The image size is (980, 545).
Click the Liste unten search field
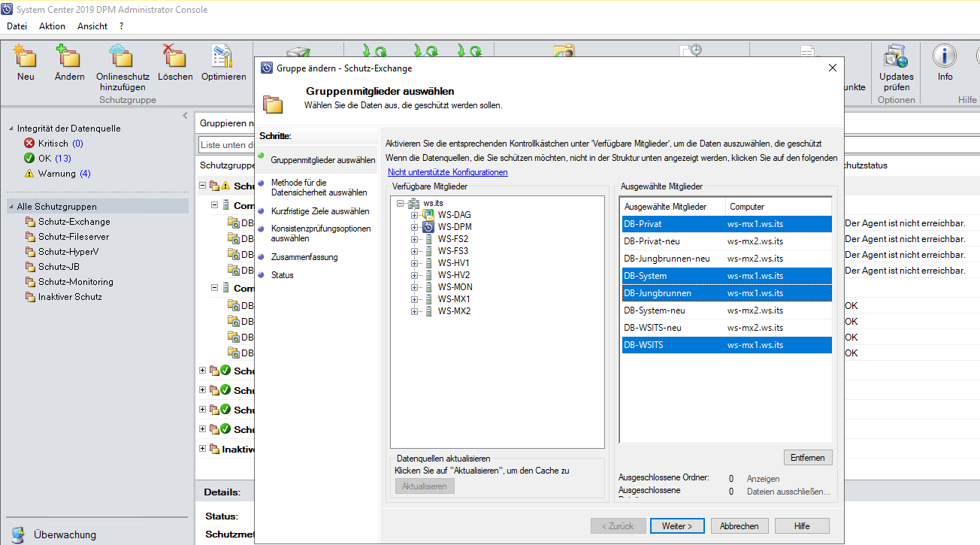coord(227,145)
